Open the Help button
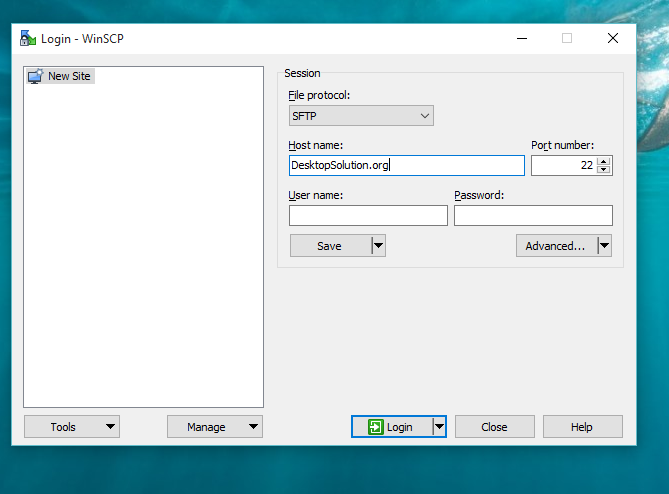Image resolution: width=669 pixels, height=494 pixels. [x=582, y=427]
